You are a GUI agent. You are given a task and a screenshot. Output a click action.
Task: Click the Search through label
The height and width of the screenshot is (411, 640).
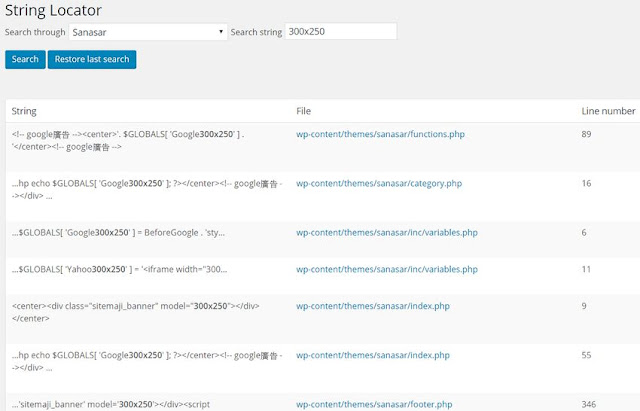[35, 32]
